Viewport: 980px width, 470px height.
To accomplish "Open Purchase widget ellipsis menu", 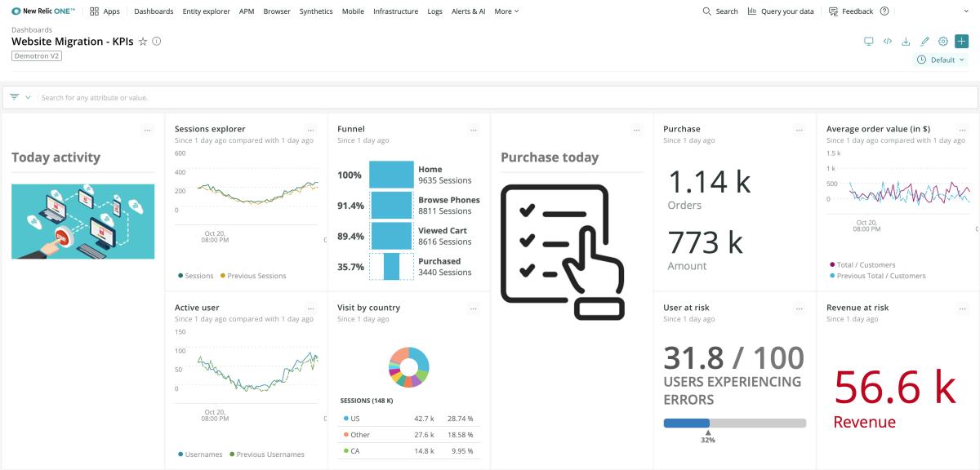I will (800, 129).
